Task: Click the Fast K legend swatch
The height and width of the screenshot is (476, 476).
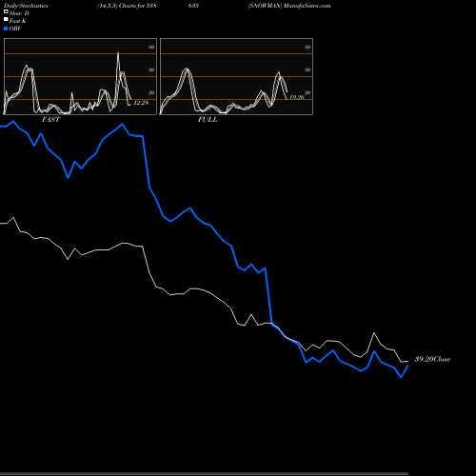Action: coord(6,19)
